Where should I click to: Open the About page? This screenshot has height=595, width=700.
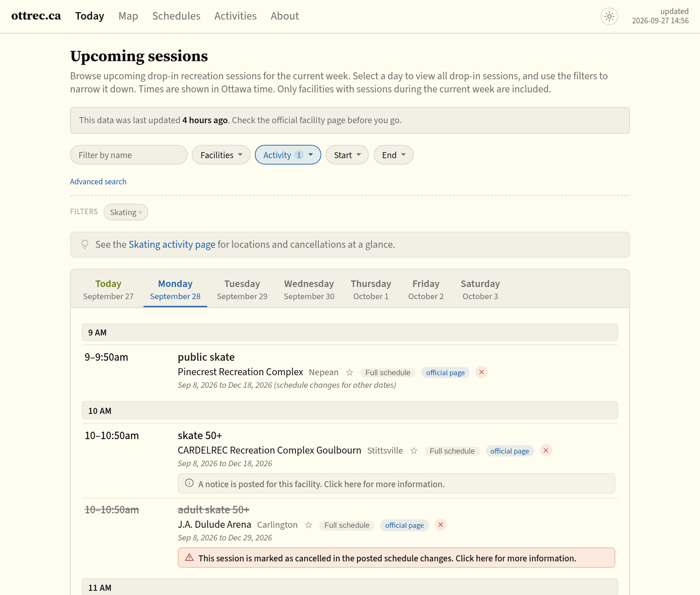coord(285,16)
